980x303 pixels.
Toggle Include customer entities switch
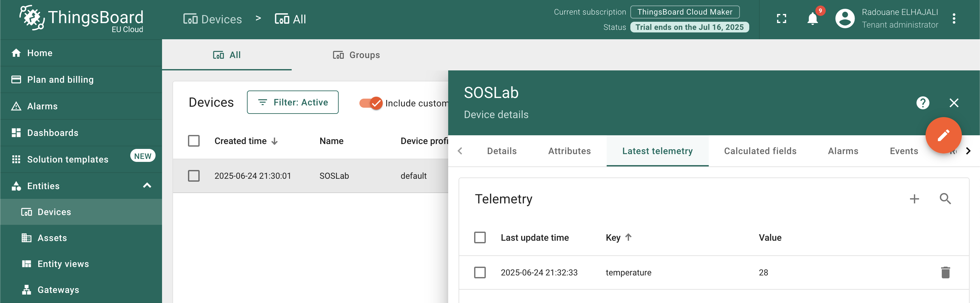coord(371,103)
